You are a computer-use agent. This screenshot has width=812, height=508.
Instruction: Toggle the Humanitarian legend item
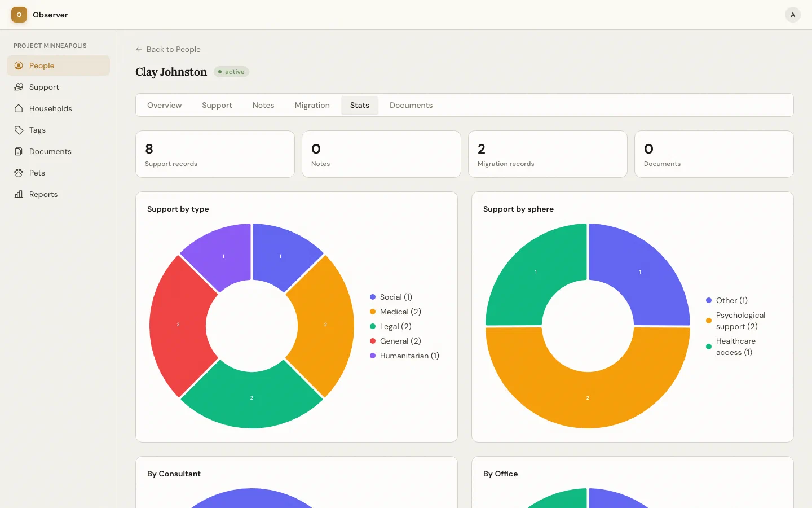[404, 356]
